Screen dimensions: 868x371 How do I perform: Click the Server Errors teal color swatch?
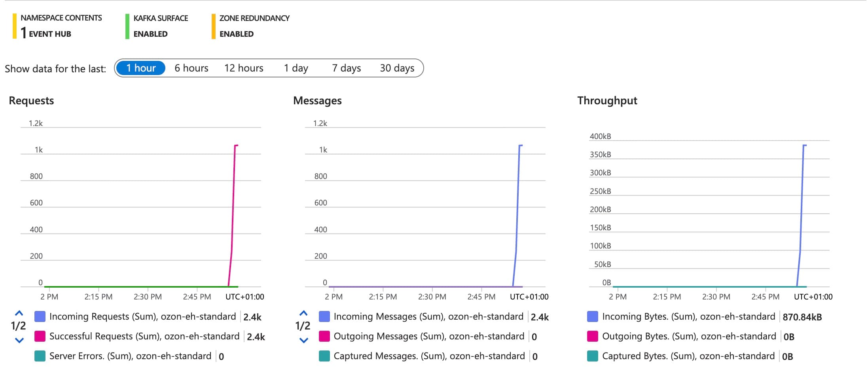(40, 356)
